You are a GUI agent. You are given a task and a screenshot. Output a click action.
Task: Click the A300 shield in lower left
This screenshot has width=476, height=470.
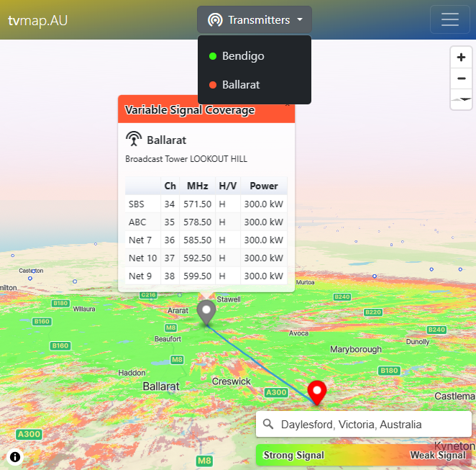29,434
